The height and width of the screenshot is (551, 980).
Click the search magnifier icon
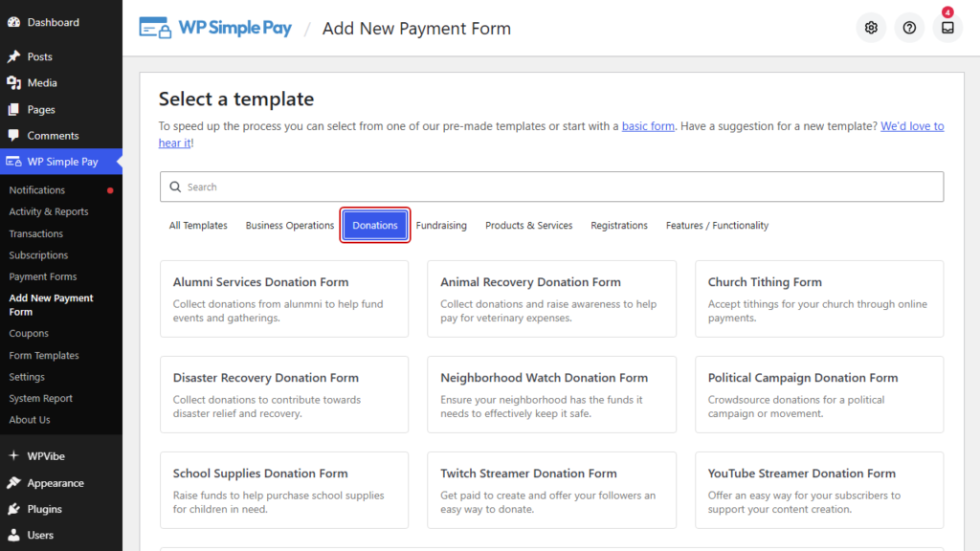(x=176, y=187)
